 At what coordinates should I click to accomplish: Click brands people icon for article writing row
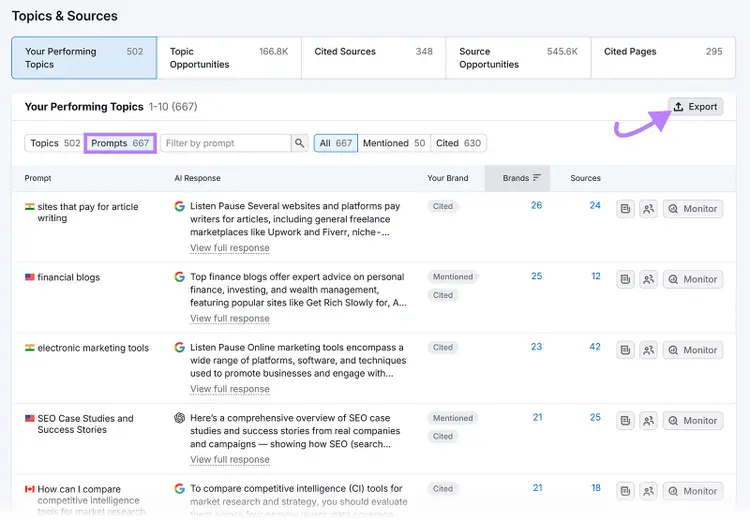click(649, 209)
